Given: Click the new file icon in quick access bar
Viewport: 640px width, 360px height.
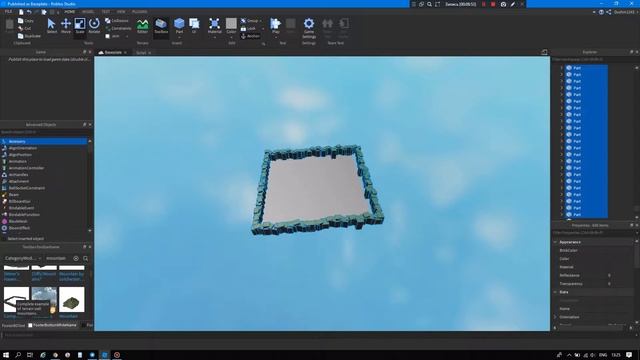Looking at the screenshot, I should 21,12.
